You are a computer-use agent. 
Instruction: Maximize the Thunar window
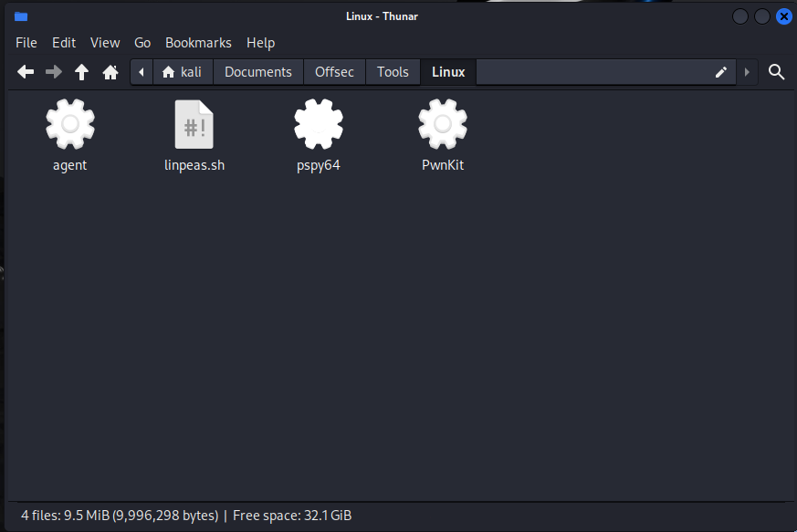click(762, 16)
